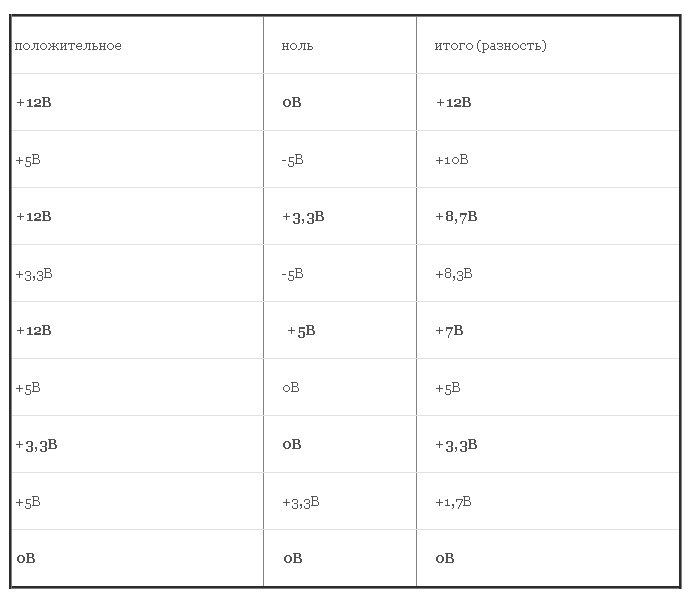The image size is (694, 607).
Task: Click the 'ноль' column header cell
Action: tap(297, 46)
